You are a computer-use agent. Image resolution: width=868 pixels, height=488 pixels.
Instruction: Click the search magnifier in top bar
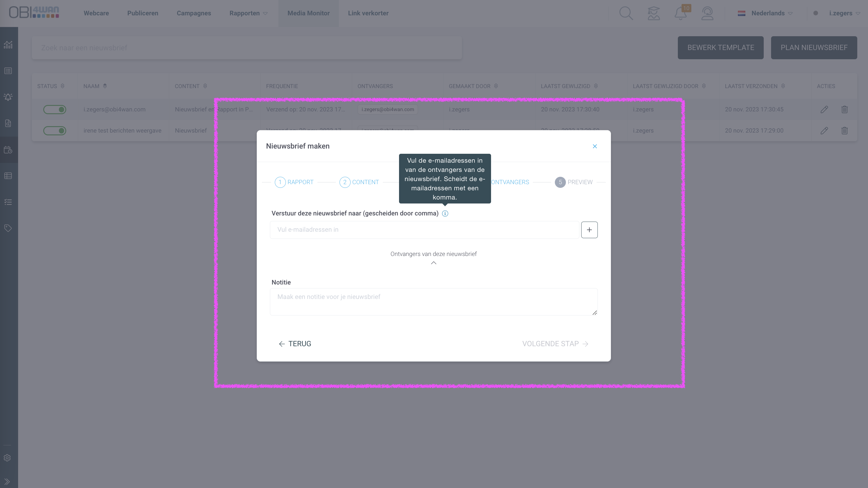click(626, 13)
